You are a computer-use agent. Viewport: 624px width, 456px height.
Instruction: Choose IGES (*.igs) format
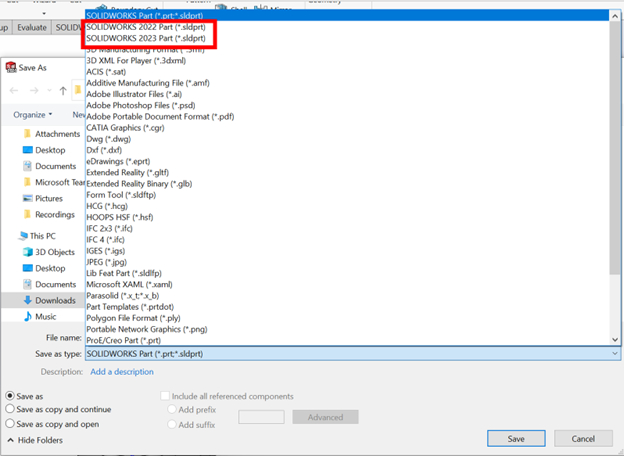click(347, 251)
